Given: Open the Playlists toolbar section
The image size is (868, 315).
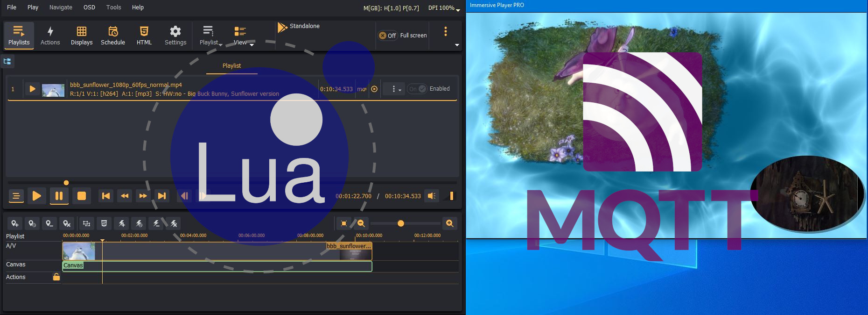Looking at the screenshot, I should pyautogui.click(x=19, y=36).
